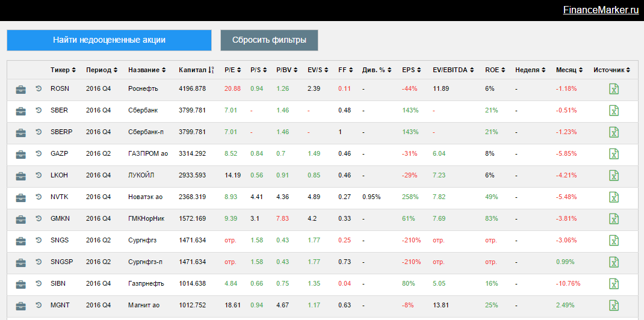Click briefcase icon in GAZP row

point(20,154)
